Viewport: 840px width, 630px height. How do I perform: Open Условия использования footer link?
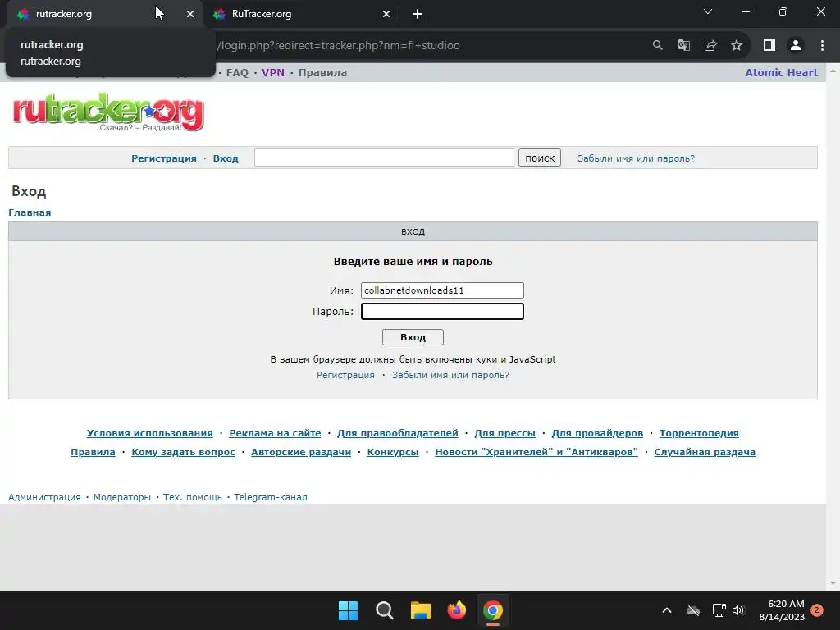coord(150,433)
